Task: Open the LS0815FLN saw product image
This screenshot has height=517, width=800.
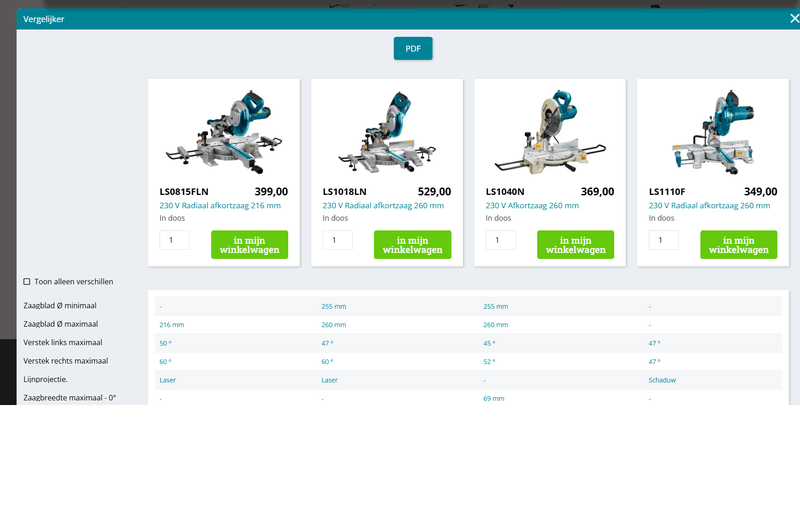Action: [223, 133]
